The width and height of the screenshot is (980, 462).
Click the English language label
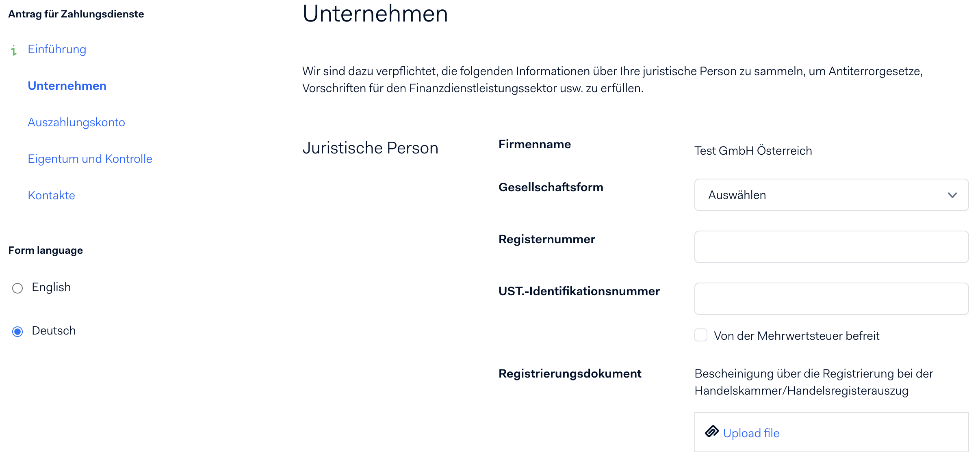51,287
